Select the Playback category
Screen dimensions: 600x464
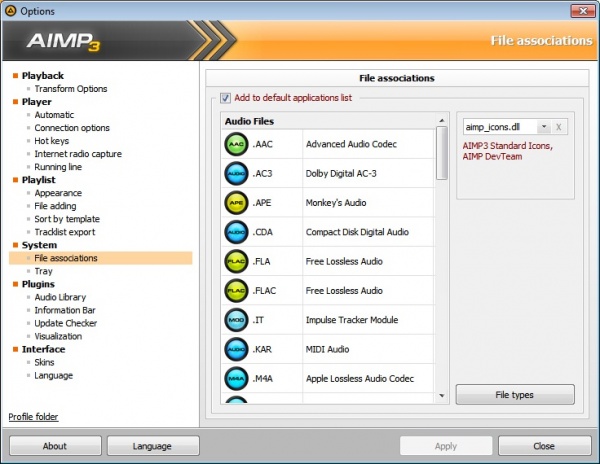click(x=42, y=76)
